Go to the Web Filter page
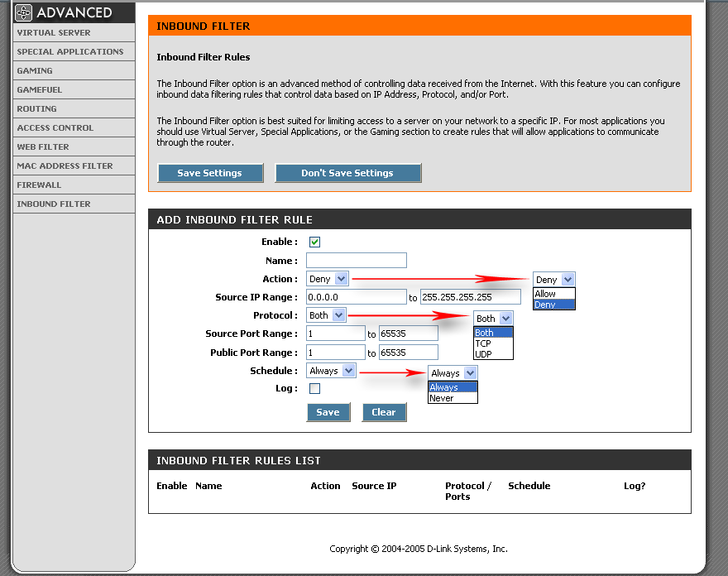The image size is (728, 576). tap(74, 146)
